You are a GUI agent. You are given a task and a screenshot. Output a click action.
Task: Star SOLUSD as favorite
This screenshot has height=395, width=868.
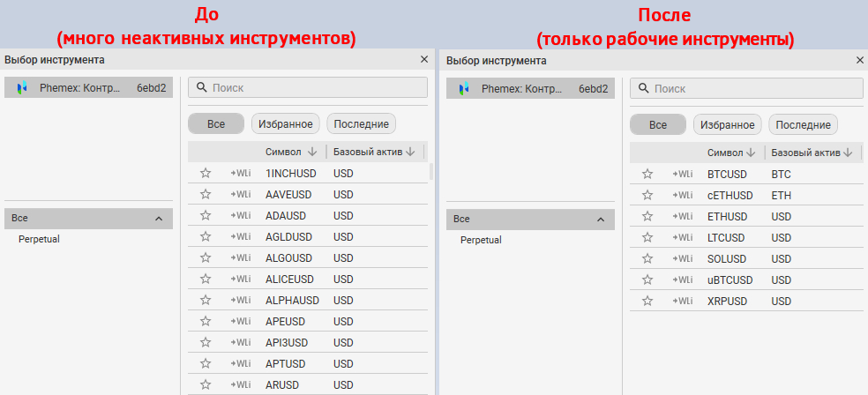pyautogui.click(x=647, y=259)
